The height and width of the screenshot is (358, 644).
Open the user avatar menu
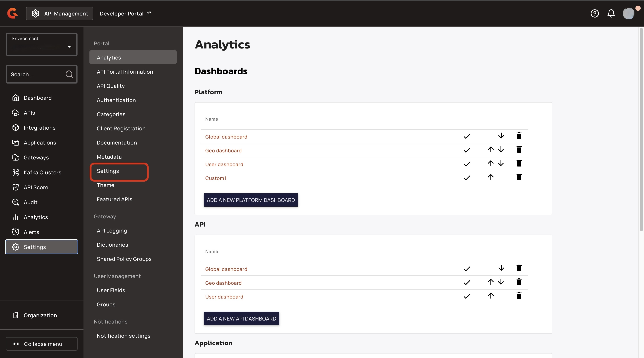tap(629, 13)
